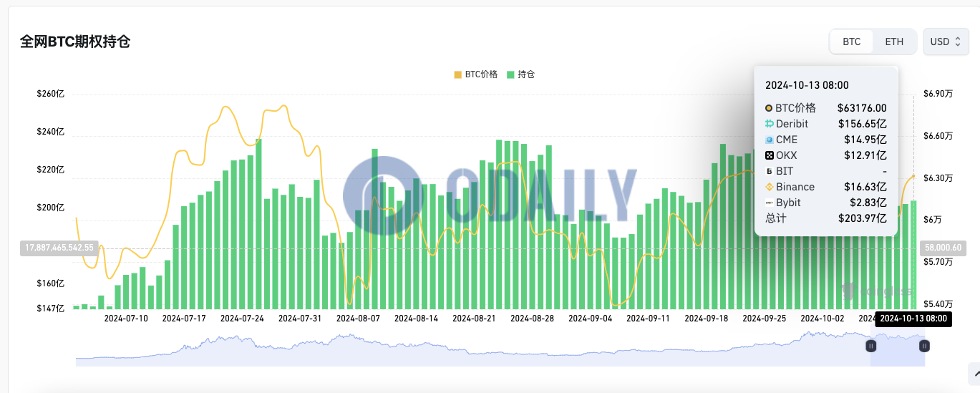The height and width of the screenshot is (393, 980).
Task: Toggle the 持仓 legend series
Action: click(520, 74)
